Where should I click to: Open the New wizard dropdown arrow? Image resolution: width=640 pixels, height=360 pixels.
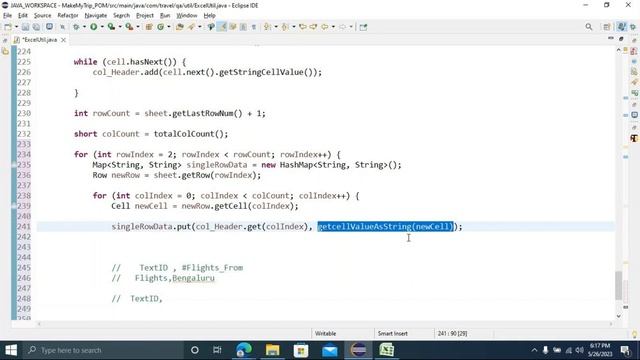16,27
